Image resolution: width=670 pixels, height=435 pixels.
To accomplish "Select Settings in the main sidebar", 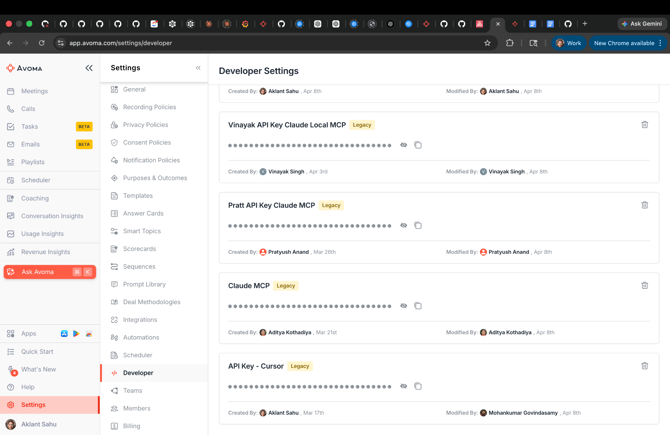I will [x=50, y=405].
